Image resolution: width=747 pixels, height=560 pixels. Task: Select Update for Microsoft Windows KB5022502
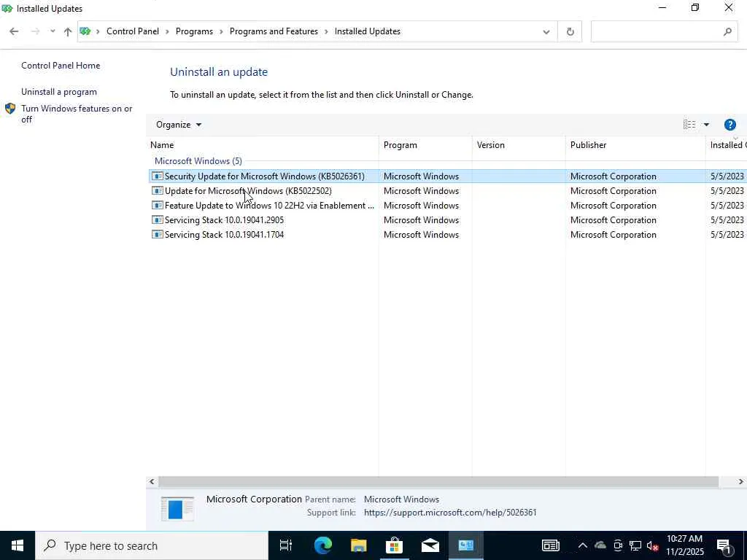448,191
